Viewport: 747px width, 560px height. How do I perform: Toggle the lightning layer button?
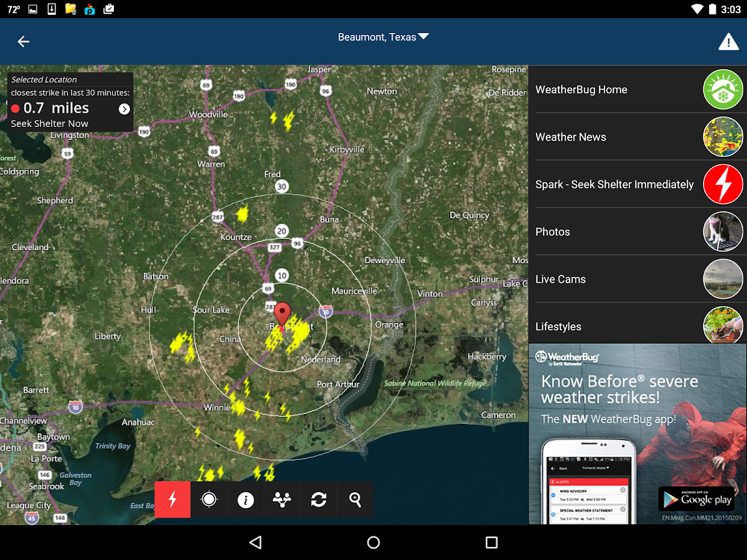172,499
